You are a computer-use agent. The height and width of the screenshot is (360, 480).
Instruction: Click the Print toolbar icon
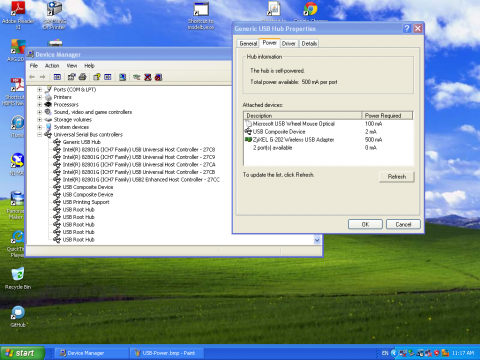82,77
